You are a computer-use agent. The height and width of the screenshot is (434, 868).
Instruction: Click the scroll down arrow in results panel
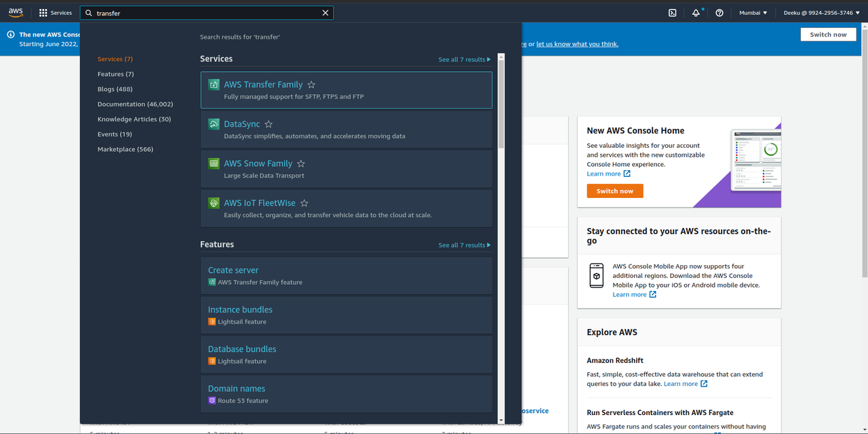501,420
